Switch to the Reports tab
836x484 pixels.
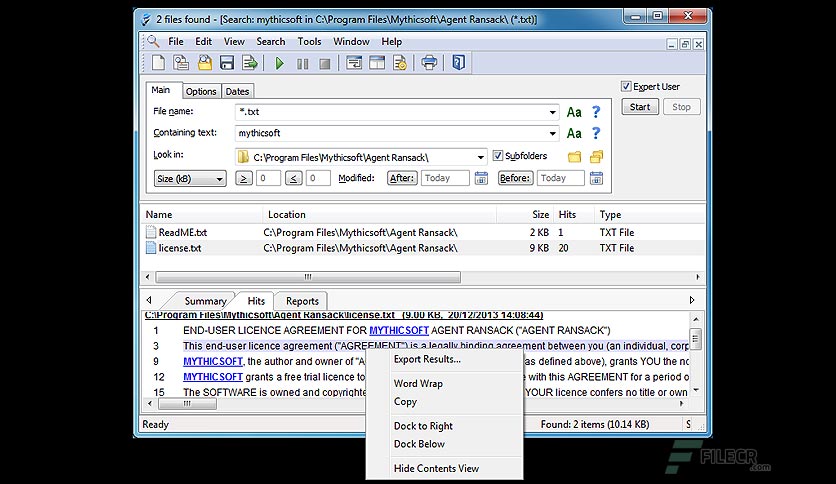click(302, 301)
